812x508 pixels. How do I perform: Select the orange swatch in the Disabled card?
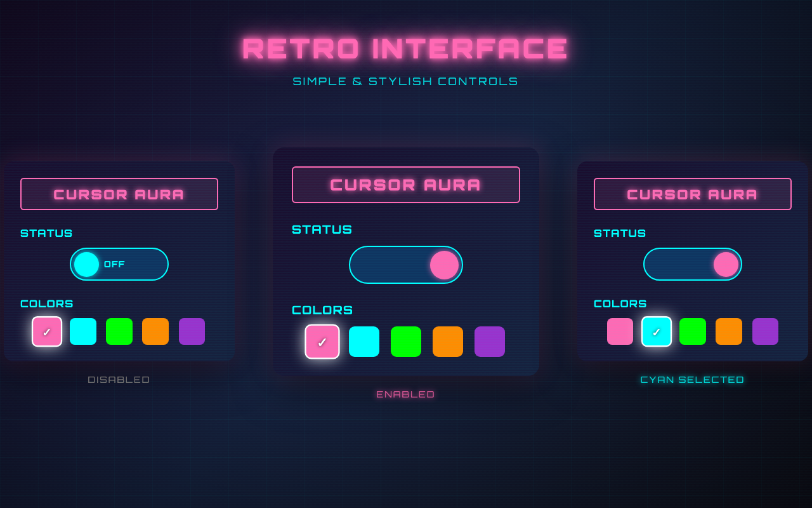[x=155, y=331]
